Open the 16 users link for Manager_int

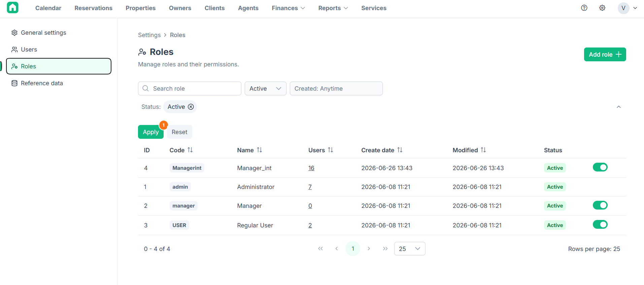pos(311,168)
